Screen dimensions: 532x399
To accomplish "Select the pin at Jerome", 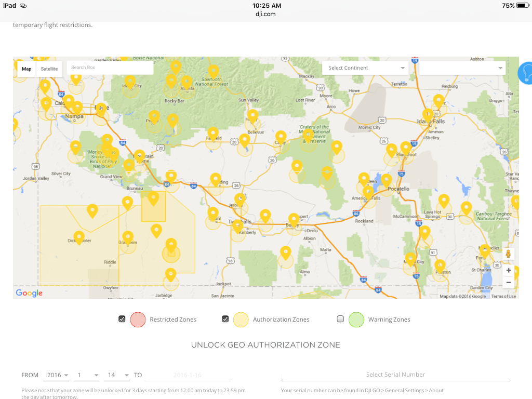I will 240,200.
